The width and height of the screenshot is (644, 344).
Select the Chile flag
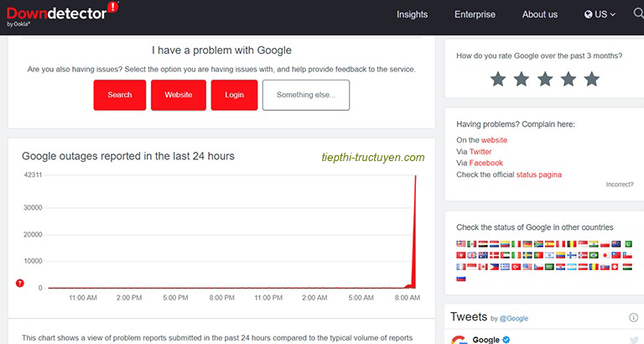pyautogui.click(x=627, y=255)
